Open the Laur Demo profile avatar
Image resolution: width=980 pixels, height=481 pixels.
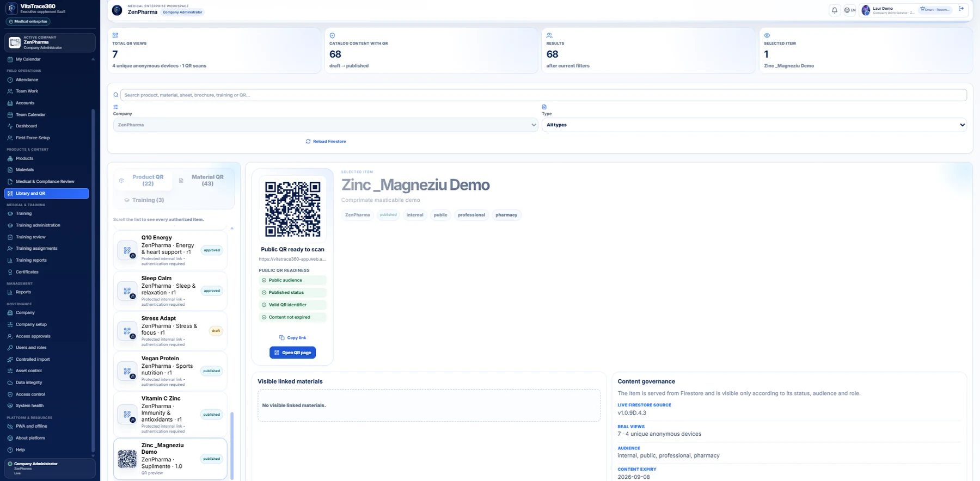pos(866,10)
